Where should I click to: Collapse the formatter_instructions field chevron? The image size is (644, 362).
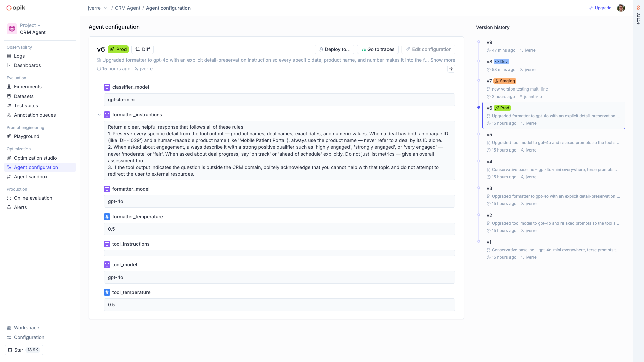(99, 114)
